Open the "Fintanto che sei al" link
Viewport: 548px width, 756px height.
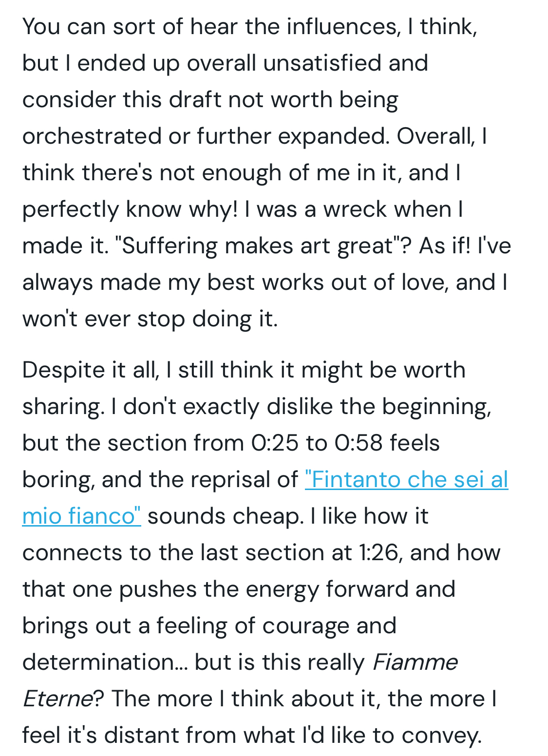click(406, 480)
